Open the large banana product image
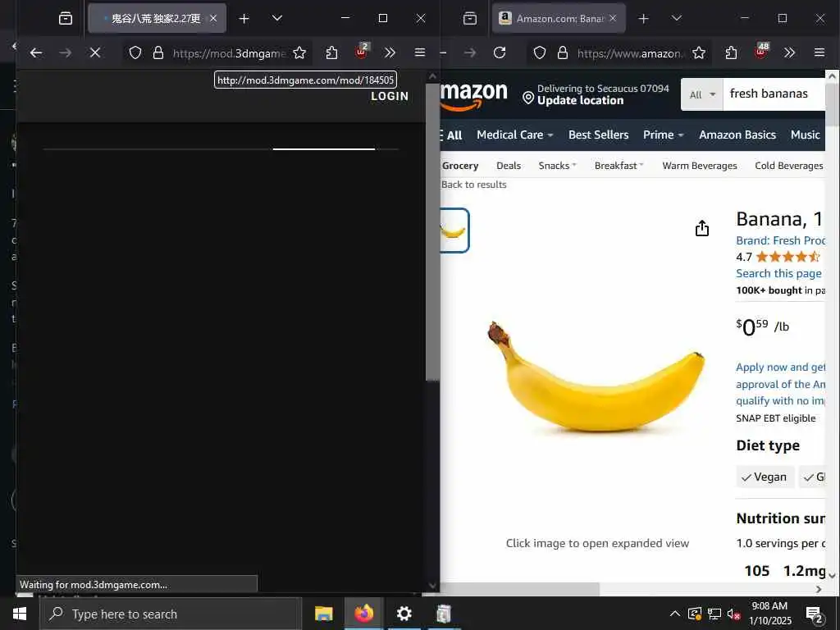The image size is (840, 630). pyautogui.click(x=596, y=377)
